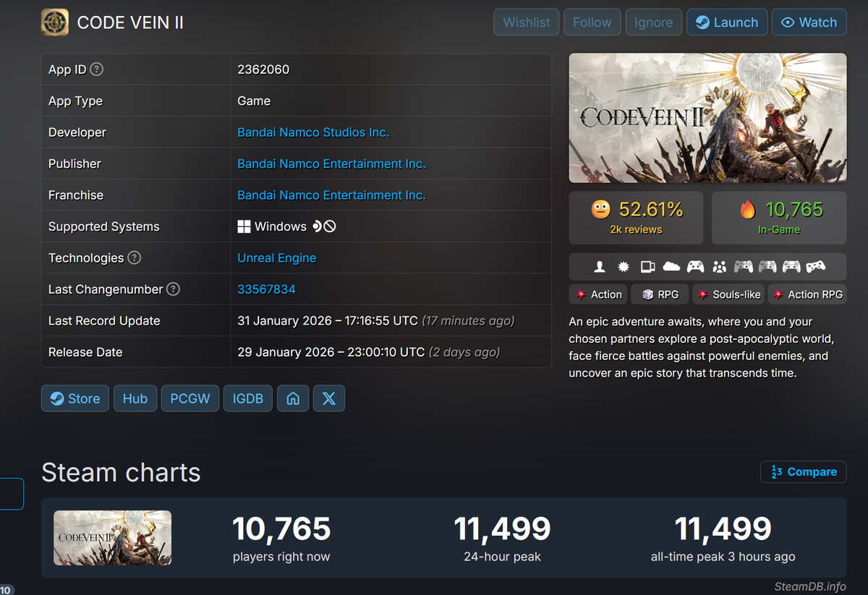Click the Follow button
This screenshot has width=868, height=595.
pos(592,22)
